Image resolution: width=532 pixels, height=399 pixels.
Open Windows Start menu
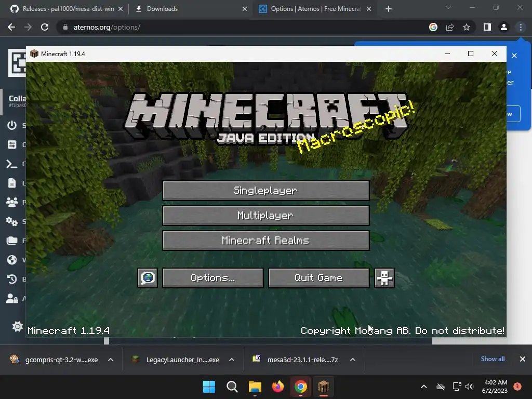pyautogui.click(x=209, y=387)
